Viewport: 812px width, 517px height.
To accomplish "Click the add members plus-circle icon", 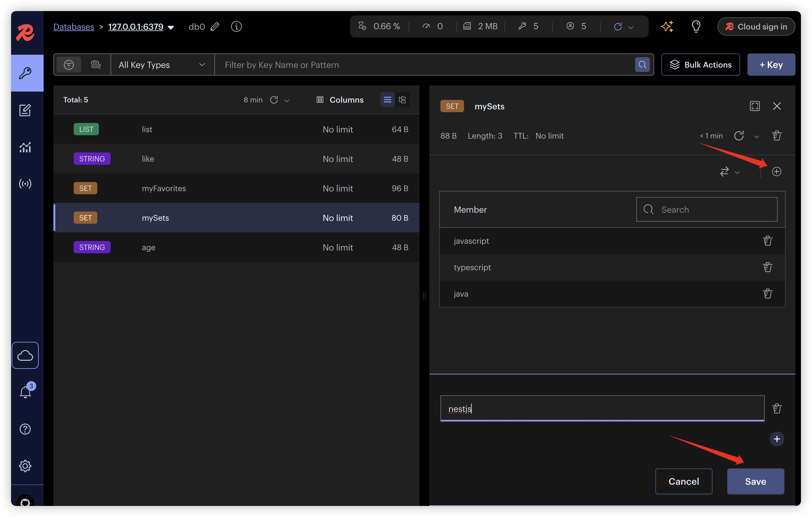I will 776,172.
